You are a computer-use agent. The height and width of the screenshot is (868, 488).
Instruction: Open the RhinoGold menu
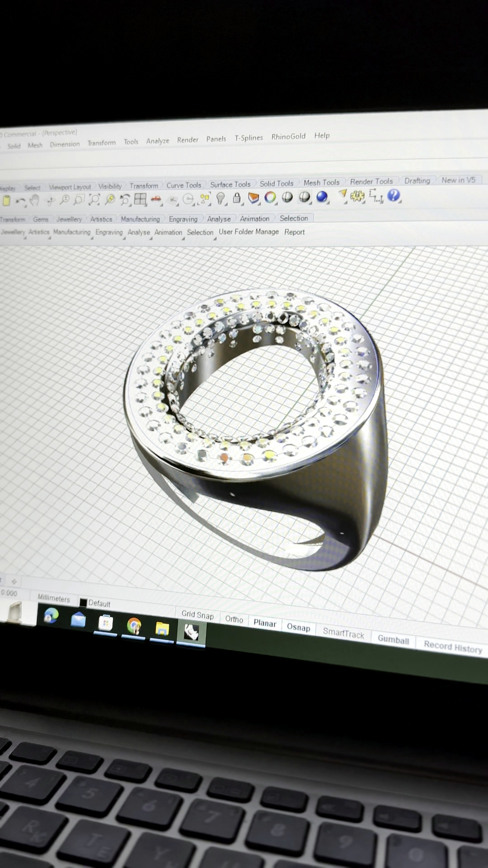(288, 137)
